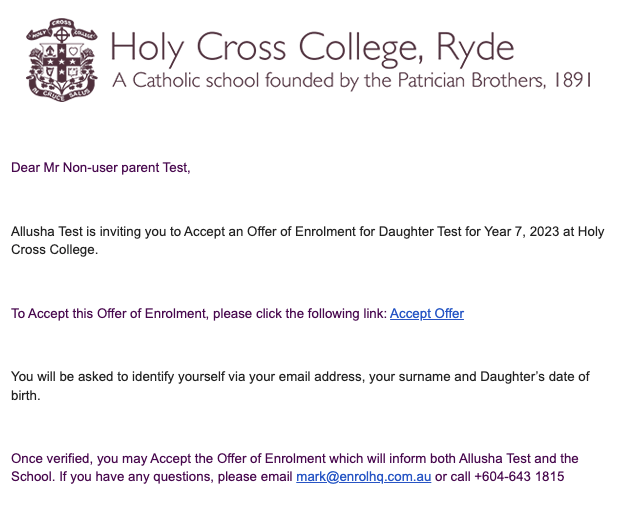
Task: Click the Catholic school tagline under the heading
Action: coord(350,81)
